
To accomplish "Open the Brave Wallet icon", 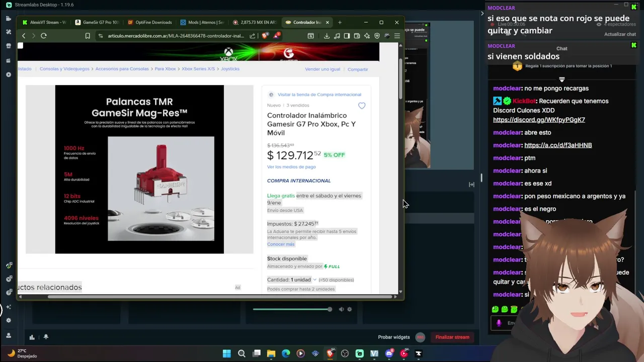I will coord(357,36).
